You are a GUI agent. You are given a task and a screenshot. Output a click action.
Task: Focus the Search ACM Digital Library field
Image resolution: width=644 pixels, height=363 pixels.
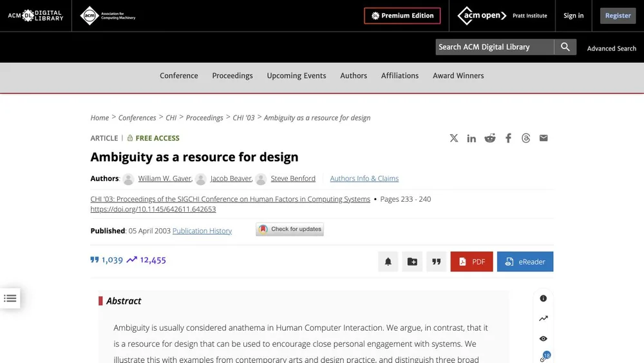(495, 47)
